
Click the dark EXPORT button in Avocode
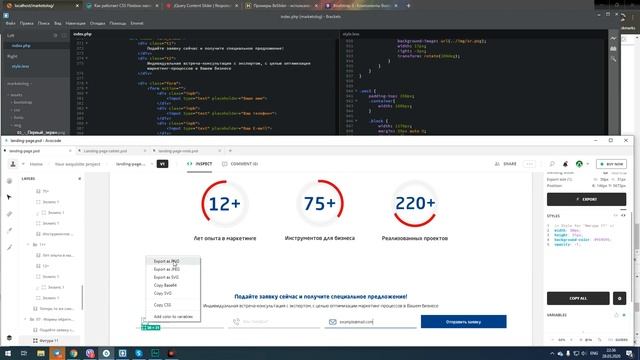coord(586,199)
